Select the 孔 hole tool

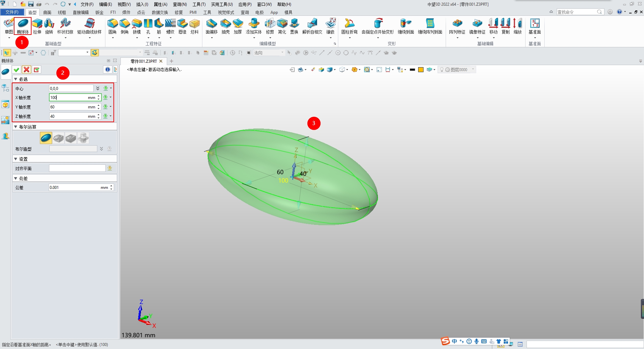click(148, 26)
